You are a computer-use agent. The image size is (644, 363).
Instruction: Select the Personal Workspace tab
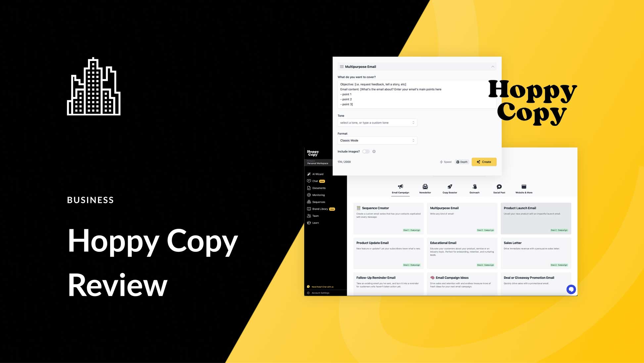(x=318, y=163)
